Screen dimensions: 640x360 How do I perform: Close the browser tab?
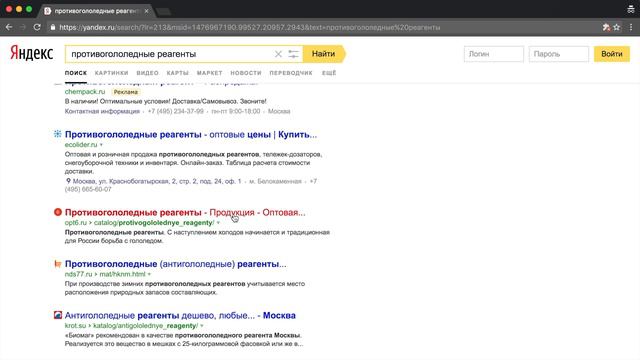pos(147,11)
